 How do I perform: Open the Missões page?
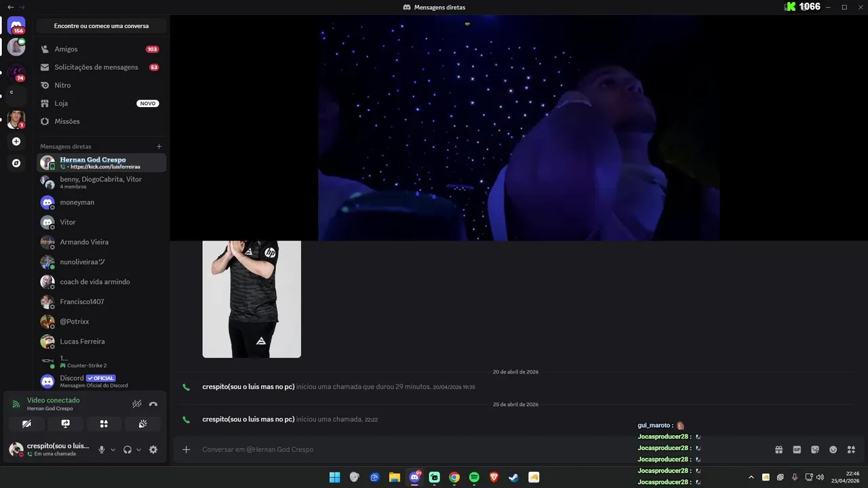pos(101,121)
